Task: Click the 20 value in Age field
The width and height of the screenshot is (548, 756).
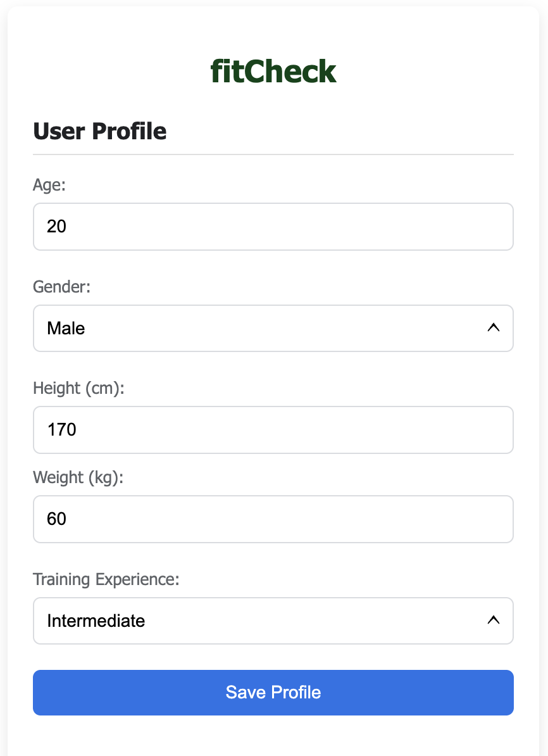Action: [57, 227]
